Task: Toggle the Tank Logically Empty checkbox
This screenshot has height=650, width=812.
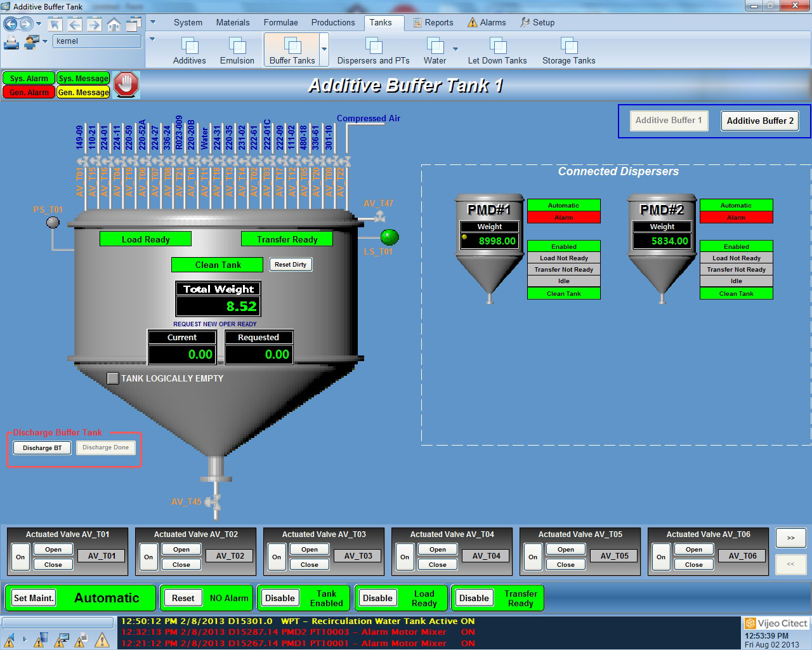Action: point(113,378)
